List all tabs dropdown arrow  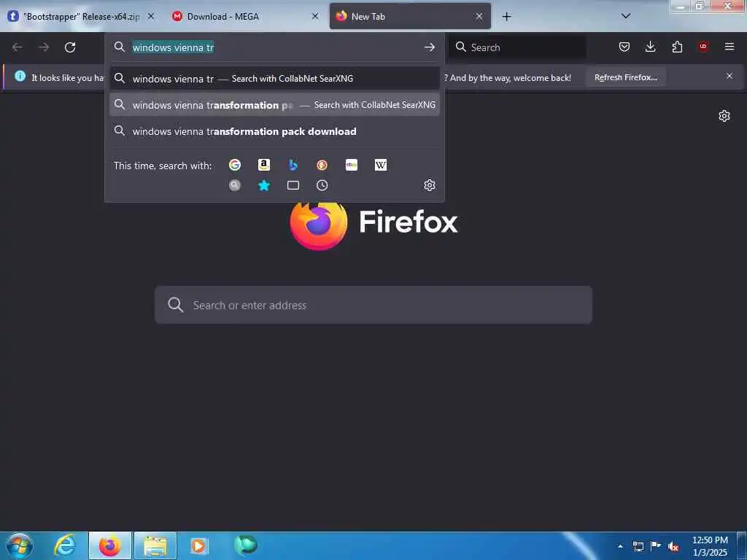pos(626,16)
